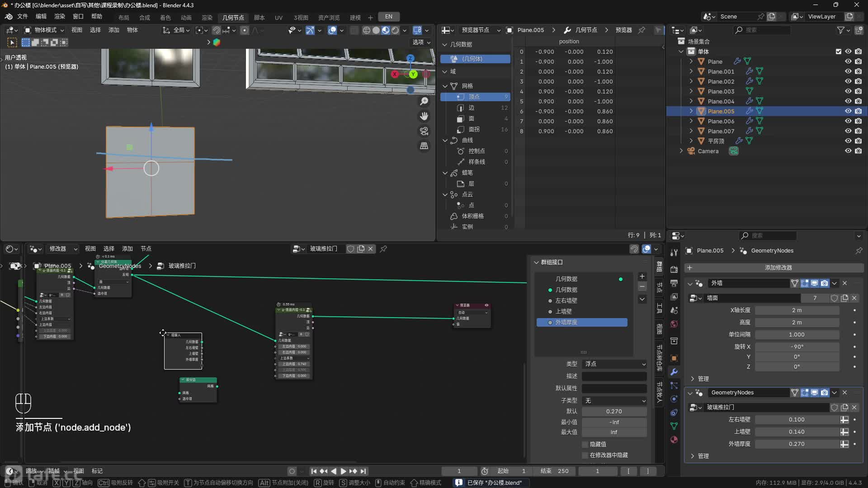Open the 编辑 menu

point(41,17)
